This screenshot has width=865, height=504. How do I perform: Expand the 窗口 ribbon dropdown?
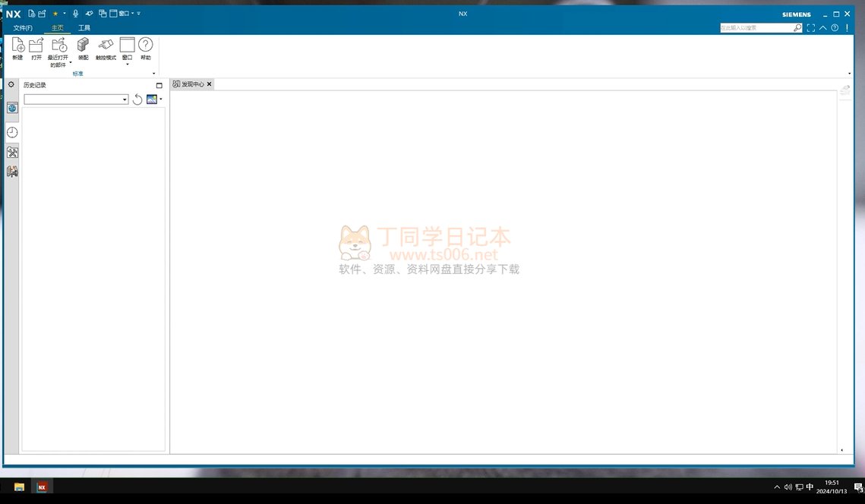coord(127,65)
